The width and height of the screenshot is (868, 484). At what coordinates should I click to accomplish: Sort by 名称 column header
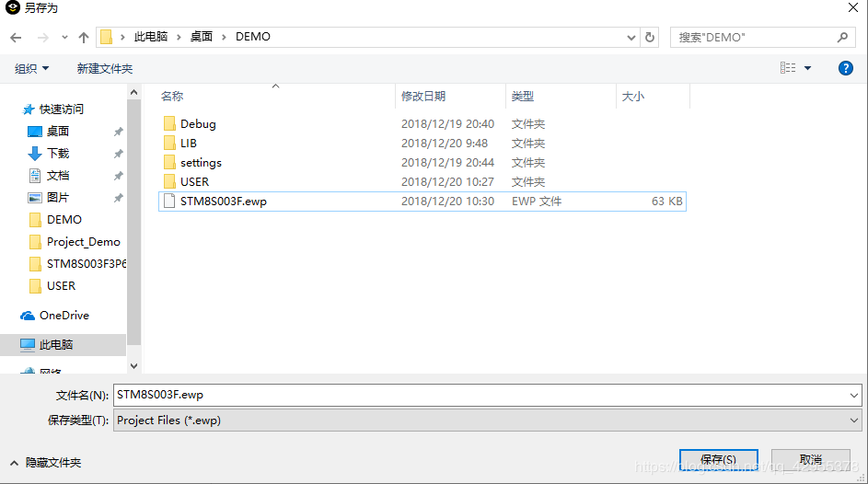pyautogui.click(x=172, y=97)
